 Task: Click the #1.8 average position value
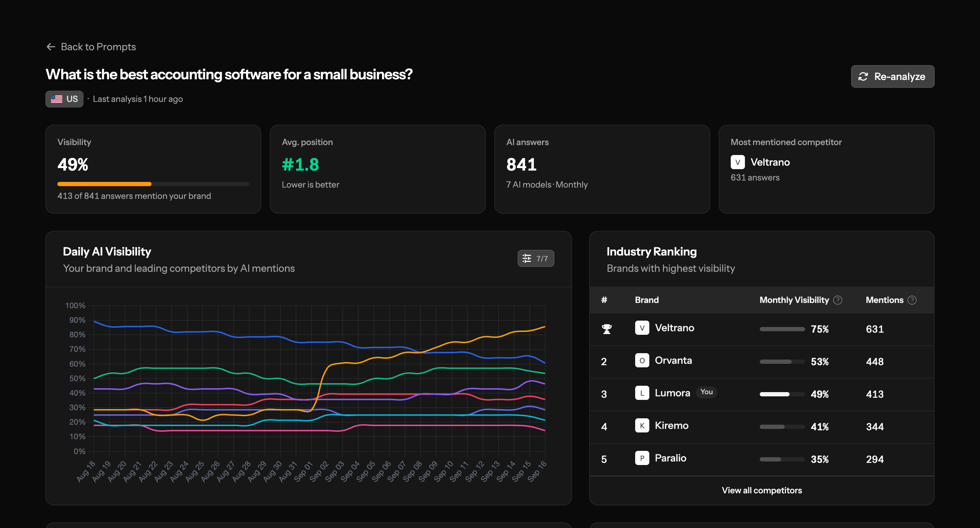(300, 165)
